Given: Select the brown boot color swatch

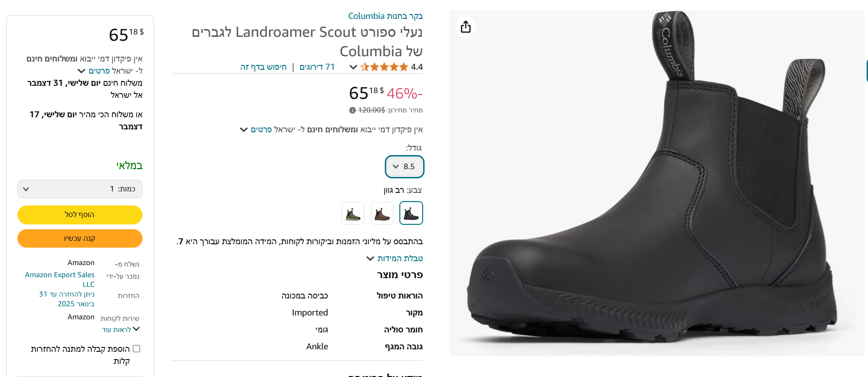Looking at the screenshot, I should 382,213.
